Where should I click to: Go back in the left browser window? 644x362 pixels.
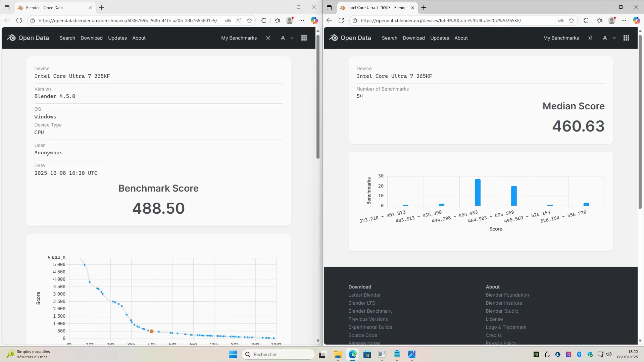[7, 20]
